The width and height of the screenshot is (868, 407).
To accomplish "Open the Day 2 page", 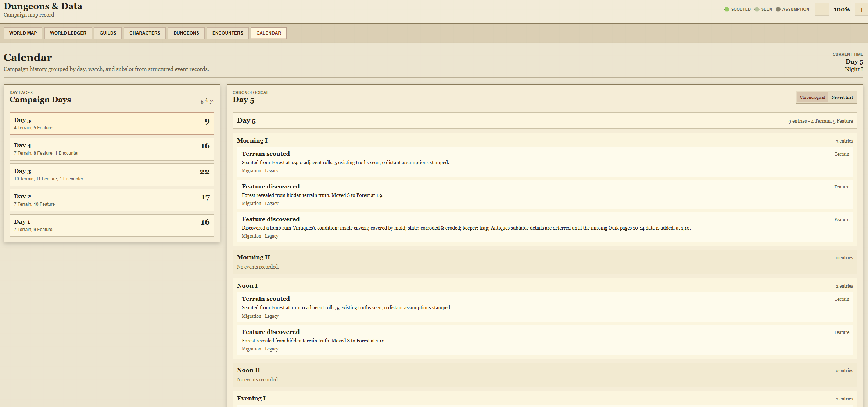I will click(x=112, y=200).
